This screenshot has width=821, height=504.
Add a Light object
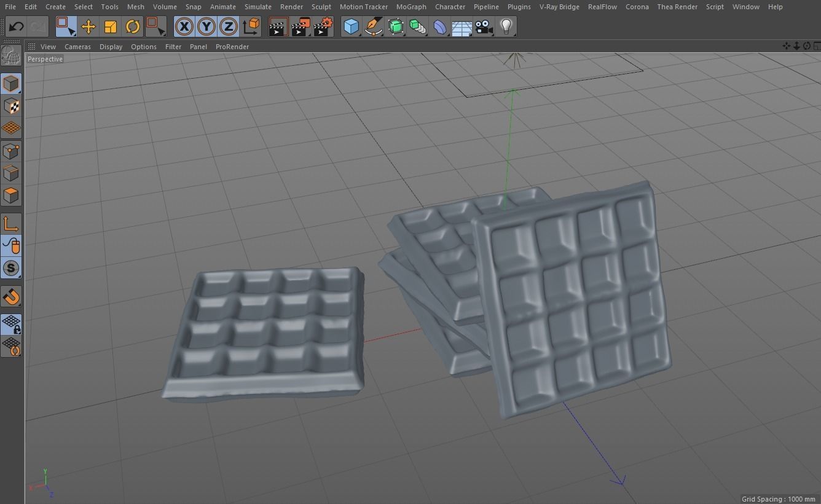pyautogui.click(x=506, y=26)
